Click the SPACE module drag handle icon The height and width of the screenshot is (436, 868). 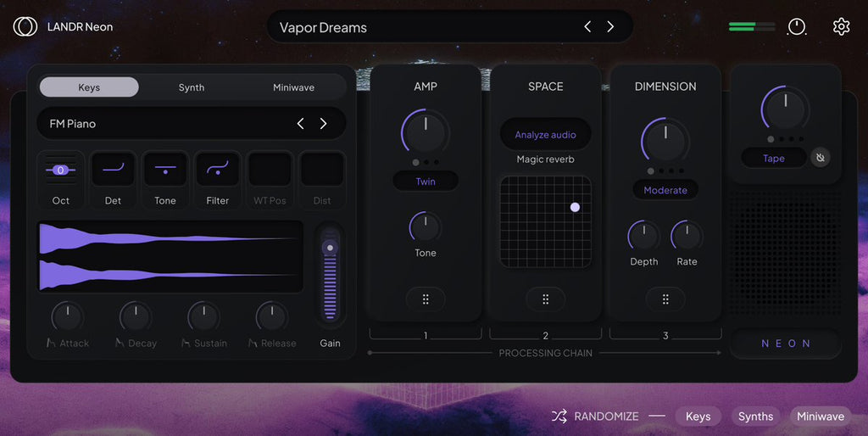click(x=545, y=299)
